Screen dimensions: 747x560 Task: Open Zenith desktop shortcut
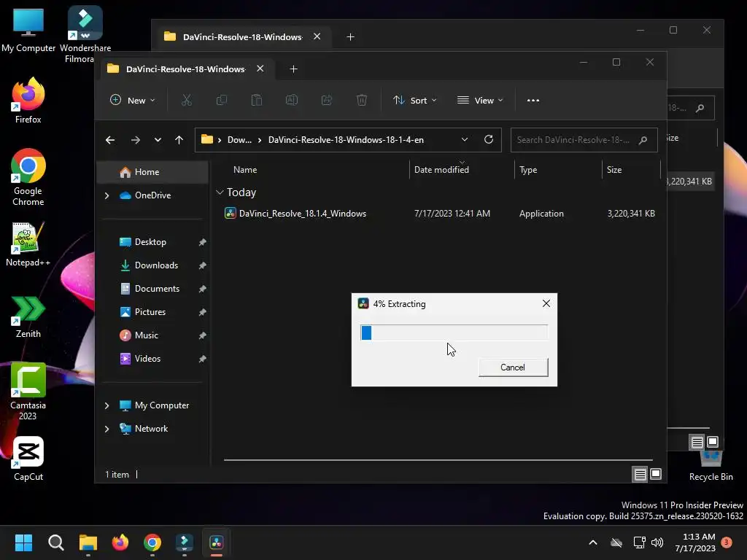pyautogui.click(x=28, y=316)
